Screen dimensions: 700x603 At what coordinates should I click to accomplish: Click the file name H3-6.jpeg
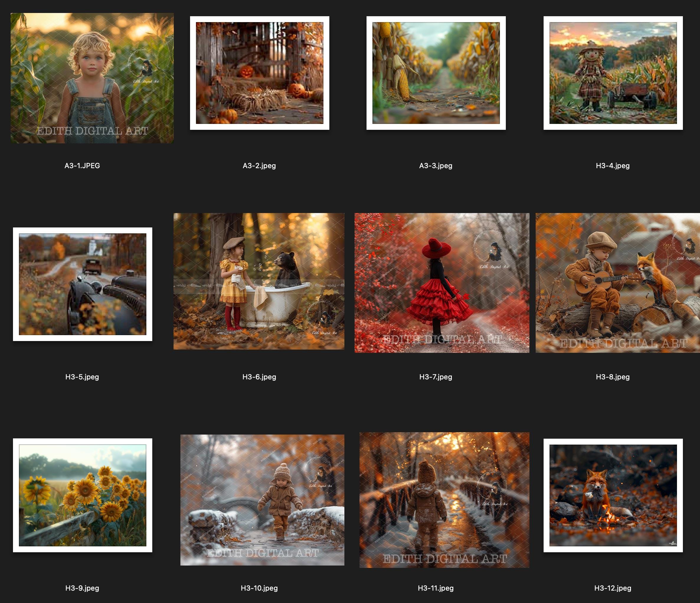(259, 377)
